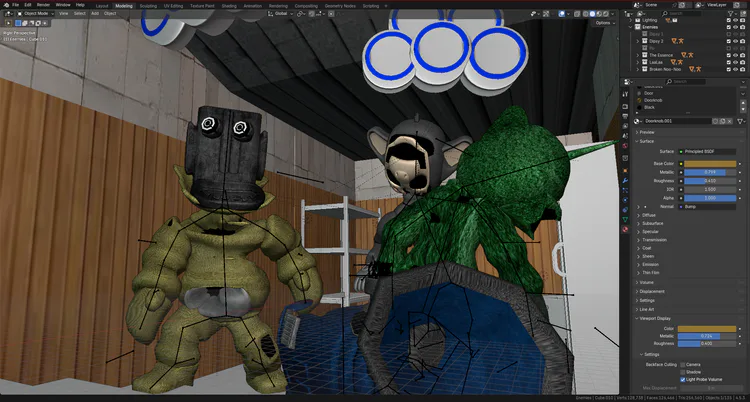Open the Material properties tab icon

click(625, 230)
